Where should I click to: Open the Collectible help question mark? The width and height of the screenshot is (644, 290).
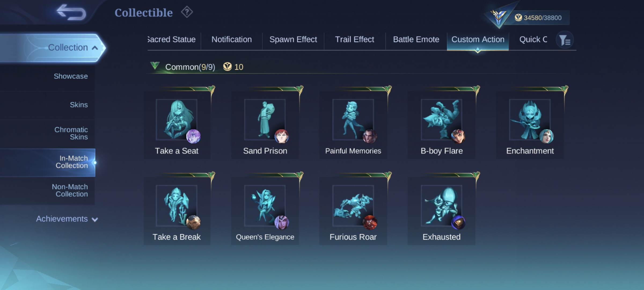point(187,12)
